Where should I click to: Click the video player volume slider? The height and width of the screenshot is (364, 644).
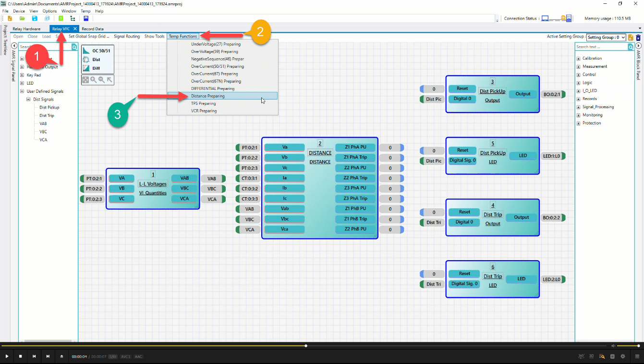click(x=628, y=346)
